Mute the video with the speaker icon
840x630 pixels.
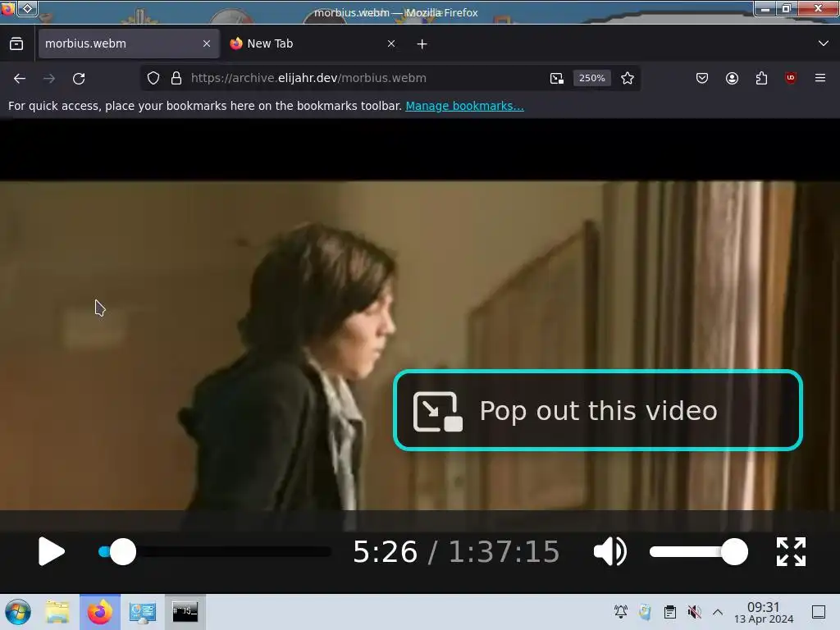tap(610, 551)
